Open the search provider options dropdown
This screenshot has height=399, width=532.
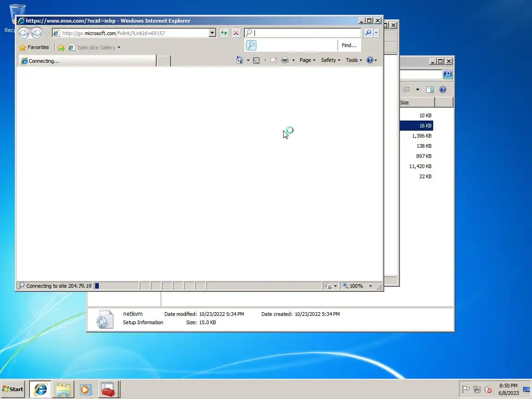376,33
